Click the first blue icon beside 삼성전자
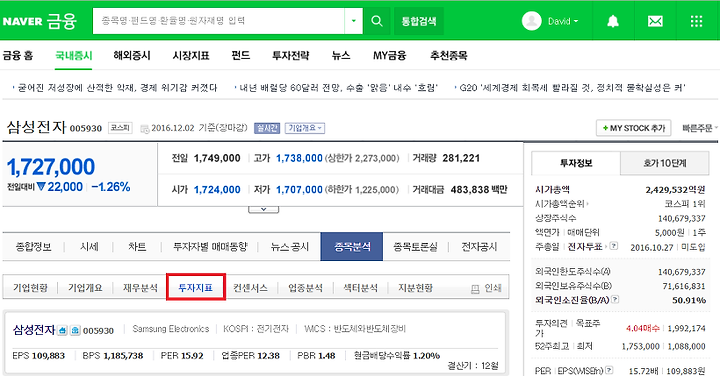The width and height of the screenshot is (720, 376). (62, 330)
